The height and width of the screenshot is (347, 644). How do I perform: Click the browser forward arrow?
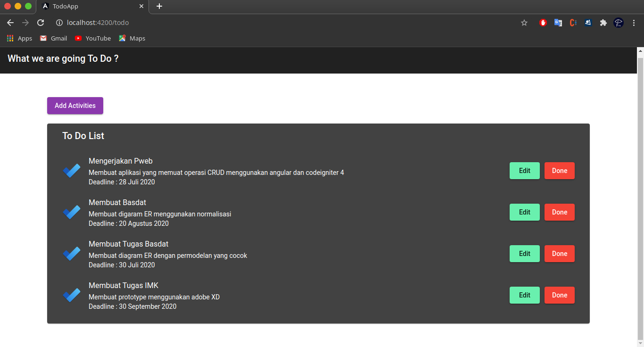[x=25, y=23]
